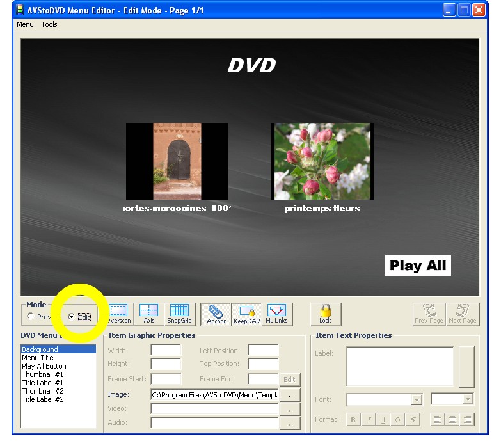Toggle the Overscan guide button
The height and width of the screenshot is (448, 501).
point(118,314)
